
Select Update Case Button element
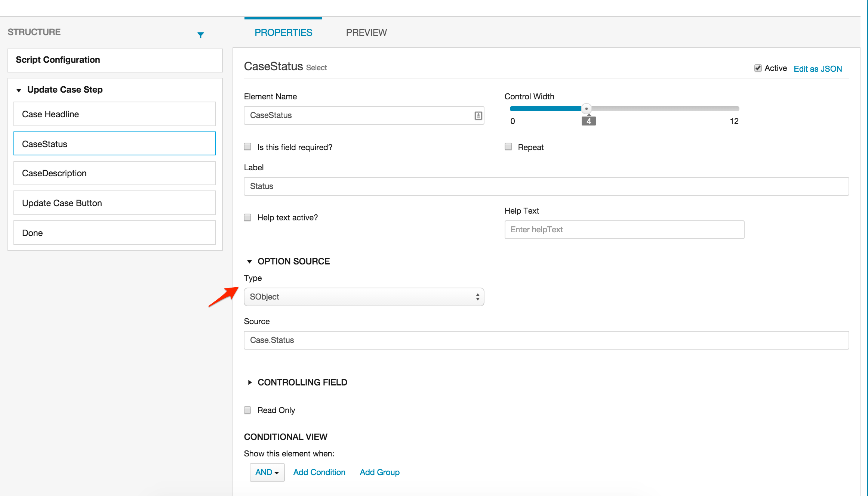point(115,203)
